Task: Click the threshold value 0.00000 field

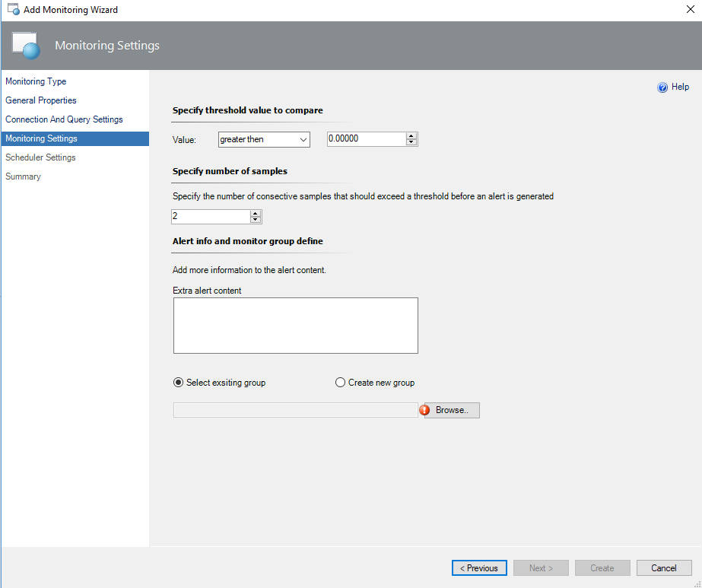Action: point(365,139)
